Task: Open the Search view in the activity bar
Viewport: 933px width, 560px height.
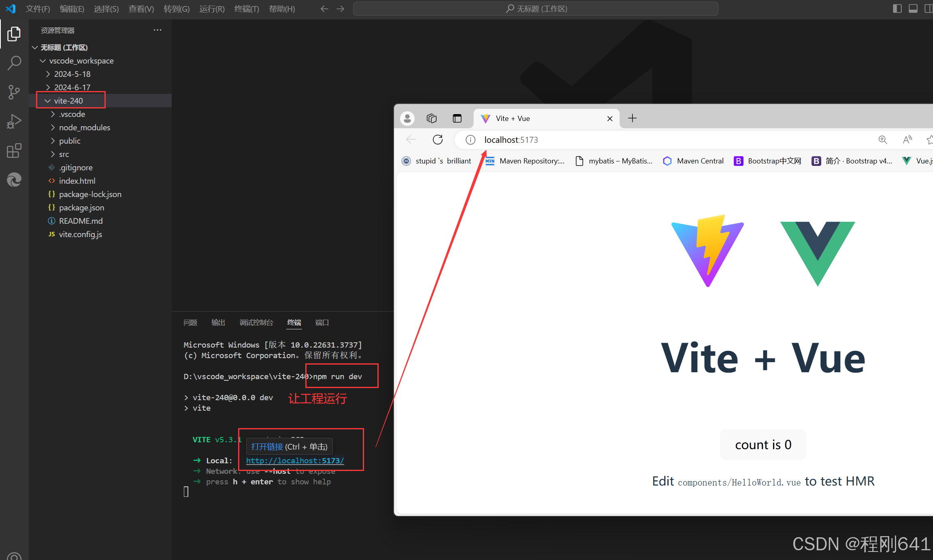Action: [14, 63]
